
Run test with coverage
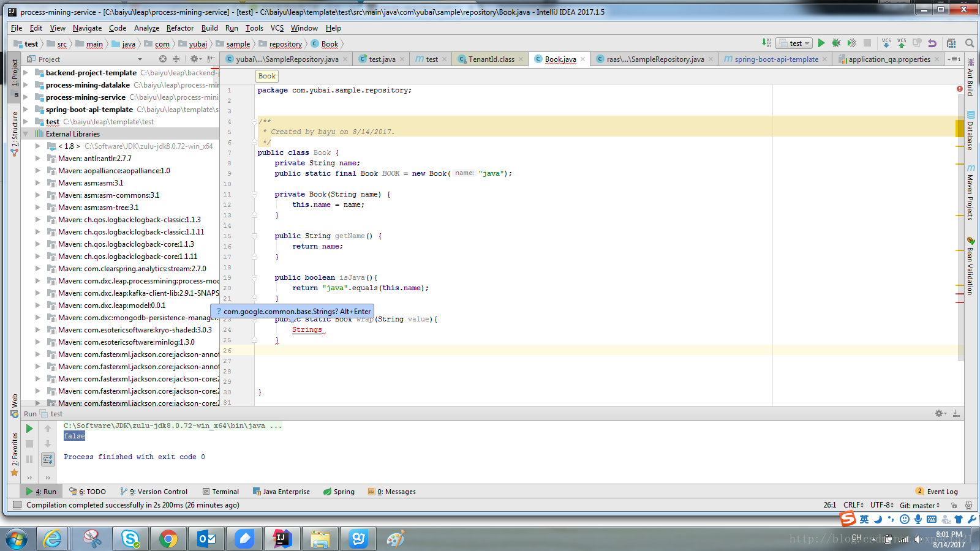coord(851,43)
